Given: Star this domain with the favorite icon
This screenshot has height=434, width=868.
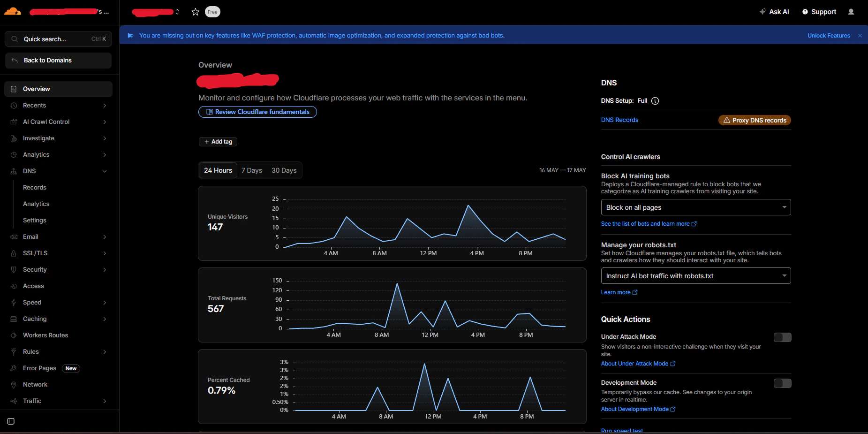Looking at the screenshot, I should 196,12.
